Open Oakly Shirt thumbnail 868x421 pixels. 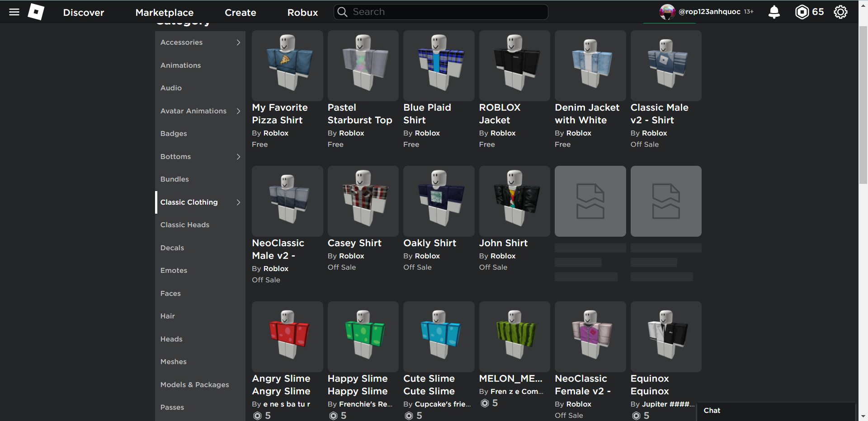(x=439, y=201)
